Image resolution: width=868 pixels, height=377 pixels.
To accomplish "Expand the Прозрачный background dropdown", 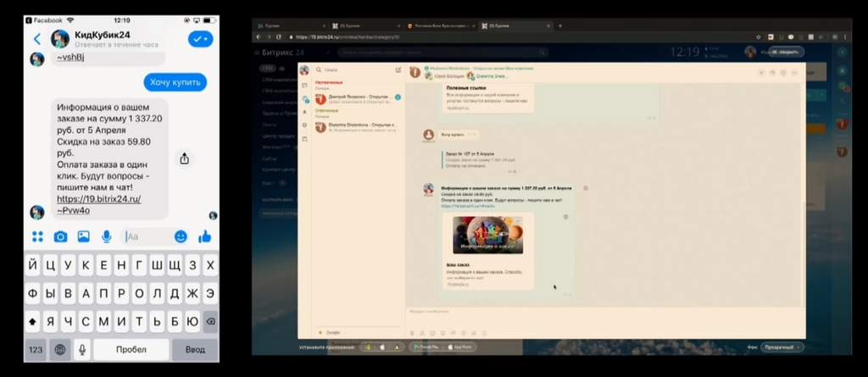I will [x=782, y=347].
